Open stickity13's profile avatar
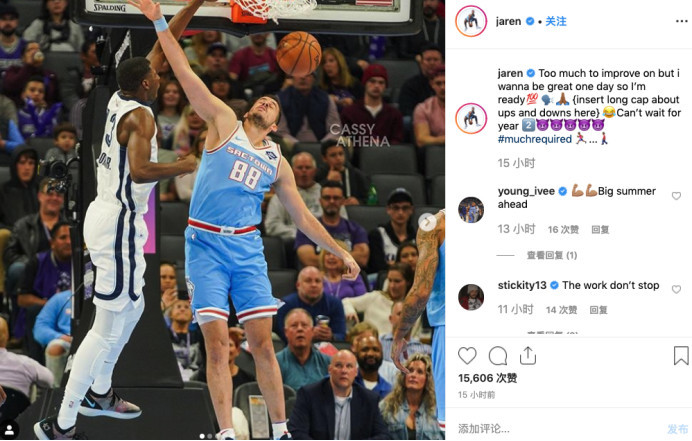692x441 pixels. pyautogui.click(x=471, y=297)
